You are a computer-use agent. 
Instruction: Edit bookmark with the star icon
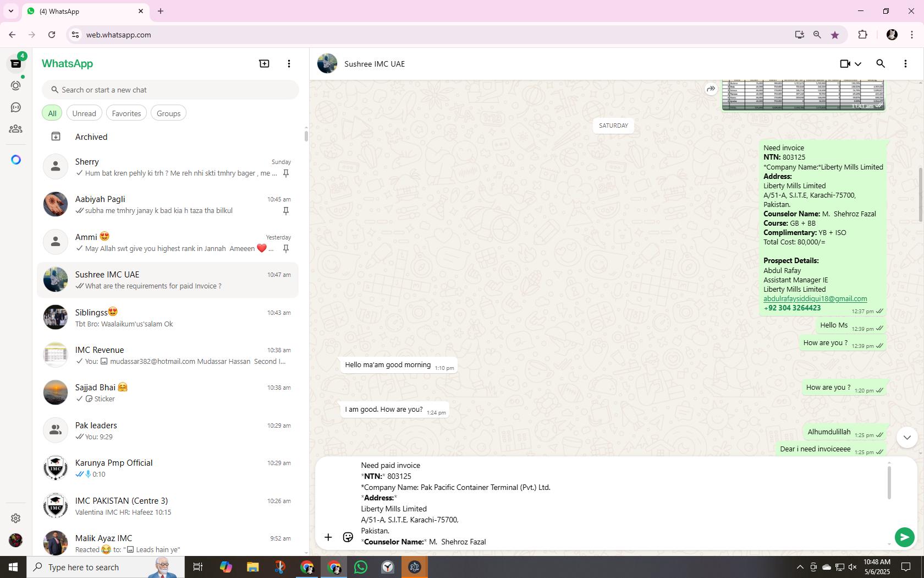835,35
